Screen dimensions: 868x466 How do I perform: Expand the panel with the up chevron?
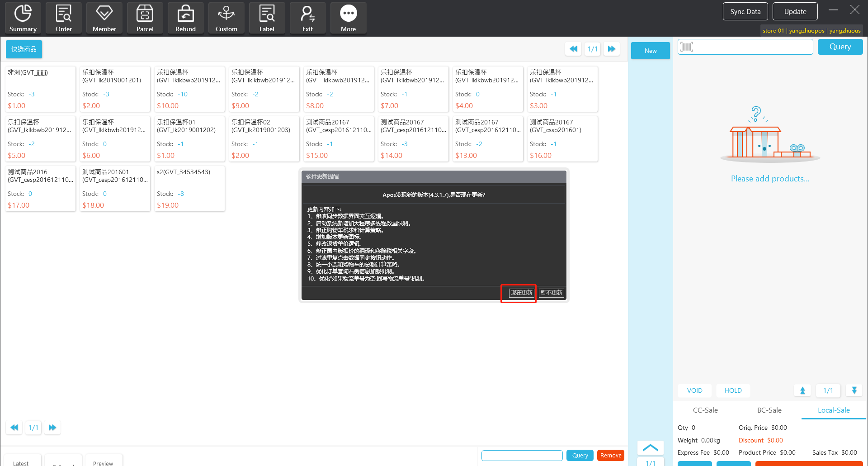click(650, 447)
